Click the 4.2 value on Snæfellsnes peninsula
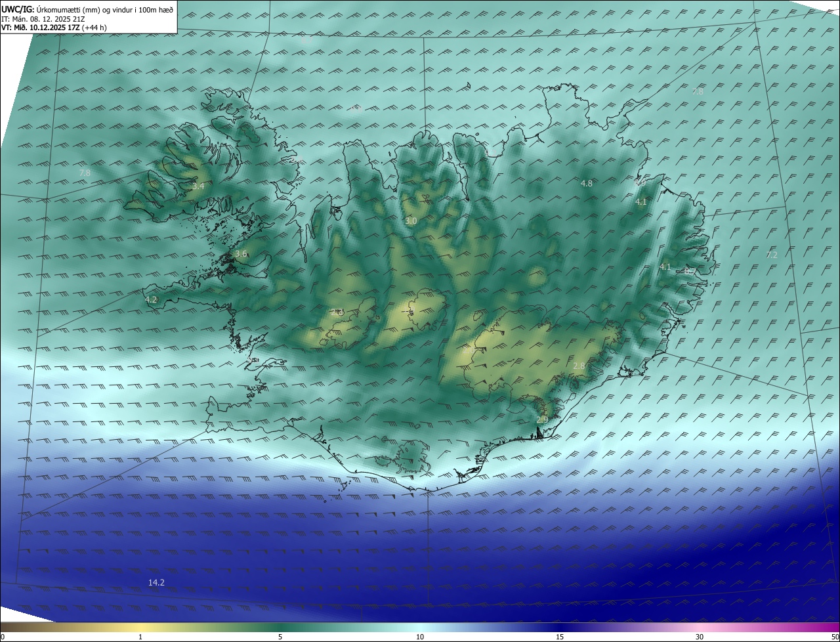Viewport: 840px width, 642px height. (151, 299)
